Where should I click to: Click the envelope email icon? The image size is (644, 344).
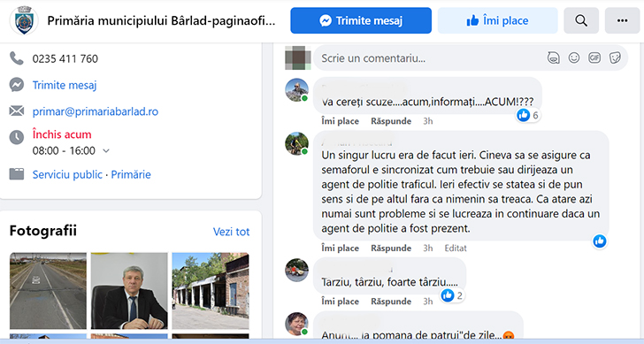click(17, 111)
